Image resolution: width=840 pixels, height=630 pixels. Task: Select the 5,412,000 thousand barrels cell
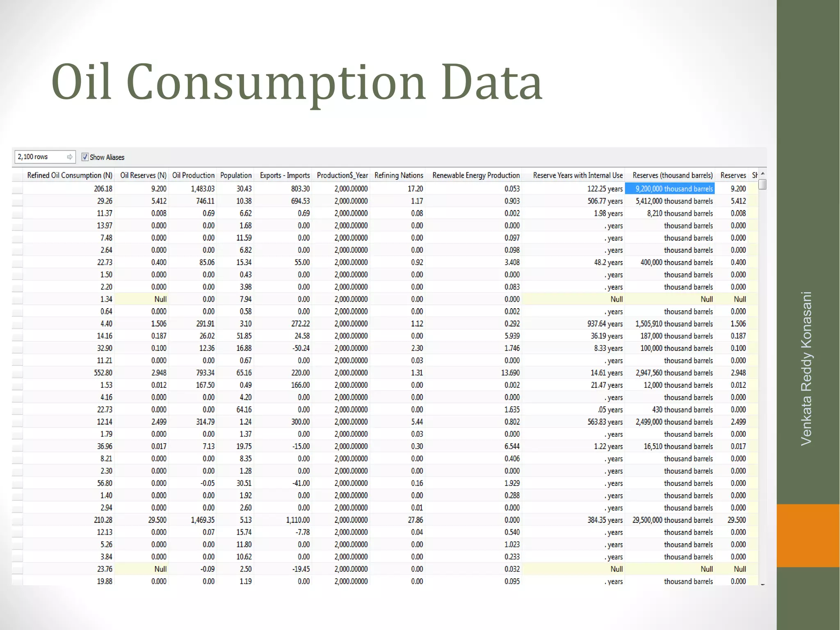[670, 201]
